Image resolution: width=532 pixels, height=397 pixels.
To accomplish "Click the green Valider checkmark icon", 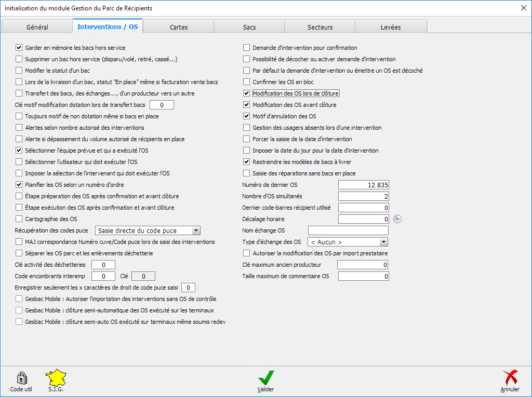I will point(265,378).
